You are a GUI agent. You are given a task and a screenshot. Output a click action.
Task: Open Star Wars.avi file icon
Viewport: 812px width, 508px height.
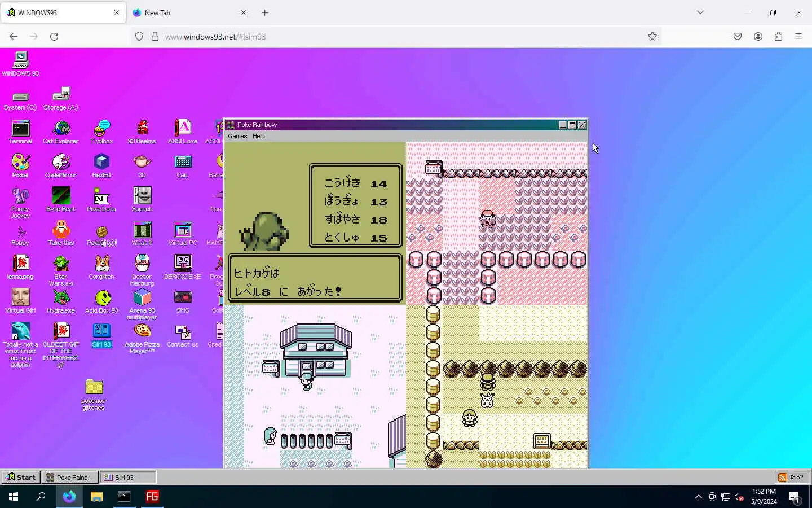[61, 271]
